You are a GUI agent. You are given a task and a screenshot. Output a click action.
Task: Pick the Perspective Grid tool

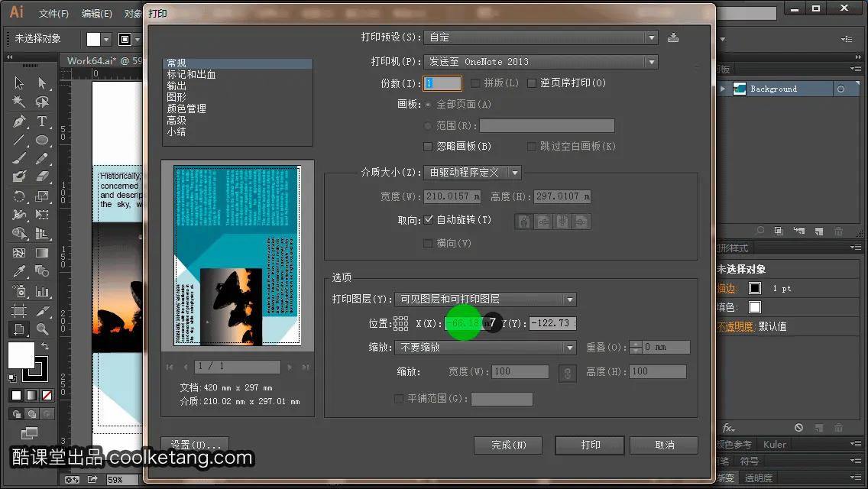click(42, 233)
